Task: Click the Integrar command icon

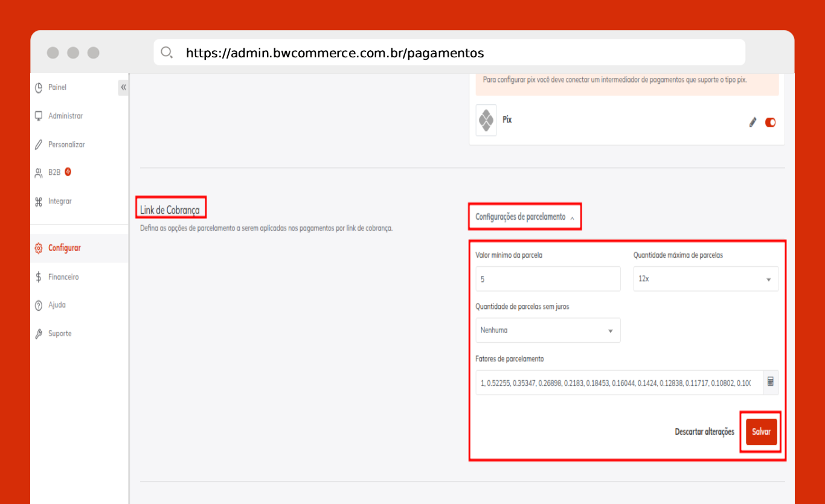Action: click(39, 202)
